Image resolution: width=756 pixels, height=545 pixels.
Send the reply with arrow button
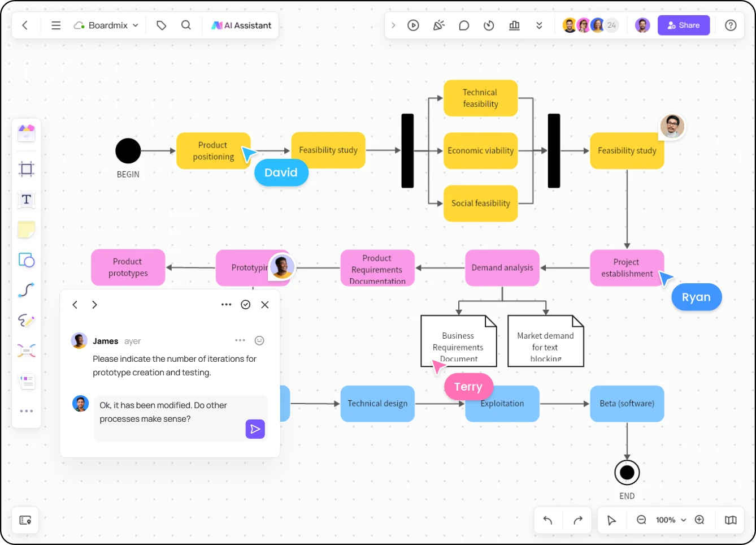point(255,429)
